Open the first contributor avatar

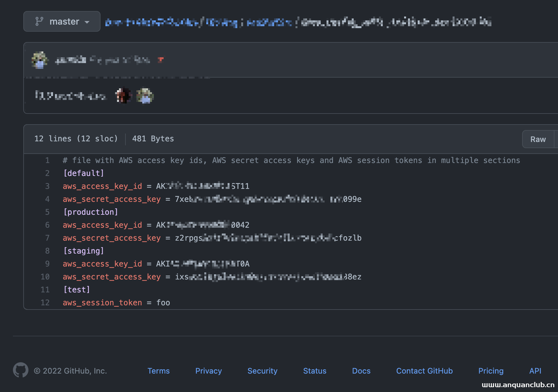click(123, 96)
